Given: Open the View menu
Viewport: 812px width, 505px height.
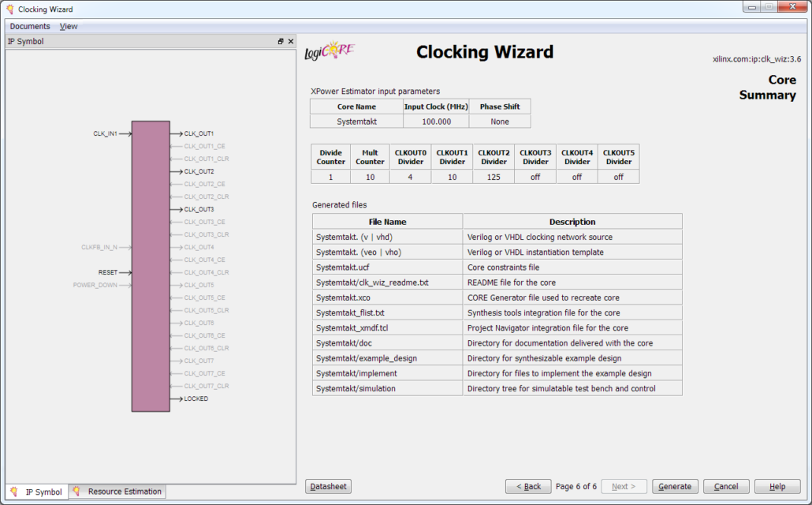Looking at the screenshot, I should tap(69, 27).
